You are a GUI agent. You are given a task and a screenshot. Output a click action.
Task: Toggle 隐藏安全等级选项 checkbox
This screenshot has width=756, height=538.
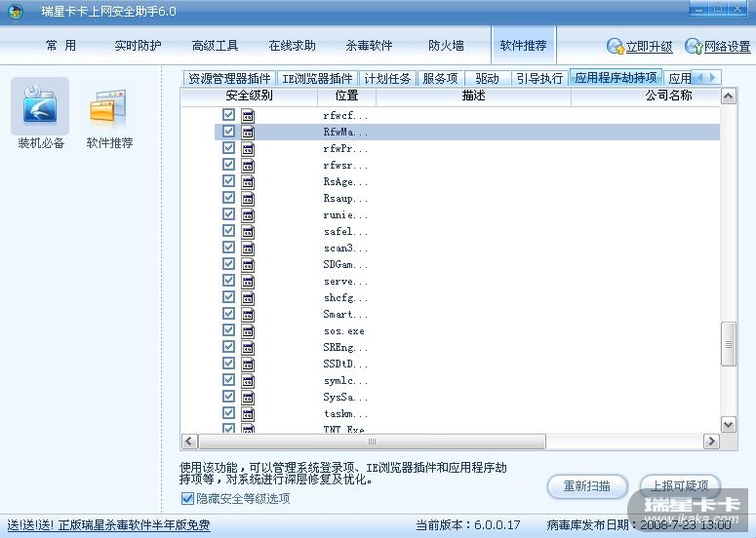(x=187, y=498)
